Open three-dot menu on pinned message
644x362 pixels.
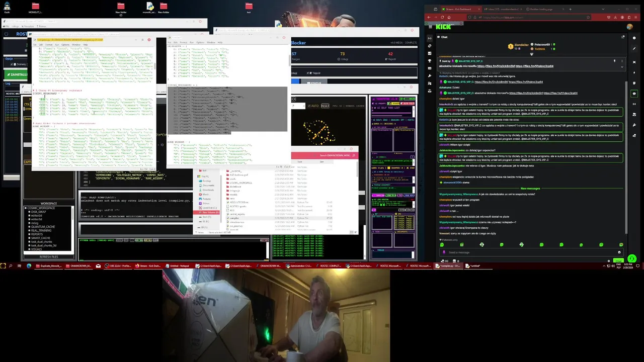[x=622, y=61]
